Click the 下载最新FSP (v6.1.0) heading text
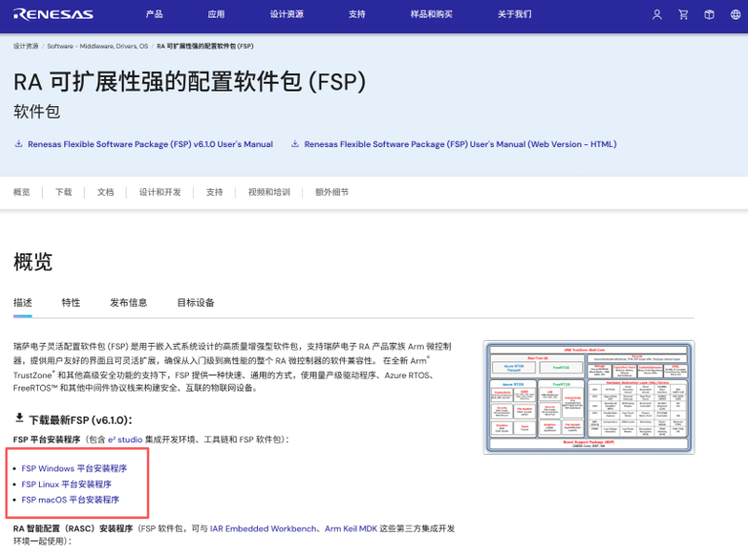Image resolution: width=748 pixels, height=560 pixels. click(x=81, y=420)
